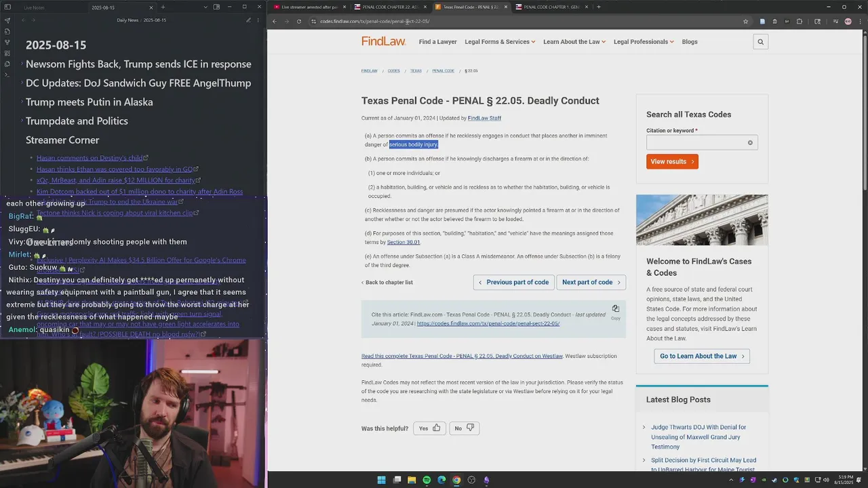Viewport: 868px width, 488px height.
Task: Add a new tab in Obsidian
Action: pos(163,7)
